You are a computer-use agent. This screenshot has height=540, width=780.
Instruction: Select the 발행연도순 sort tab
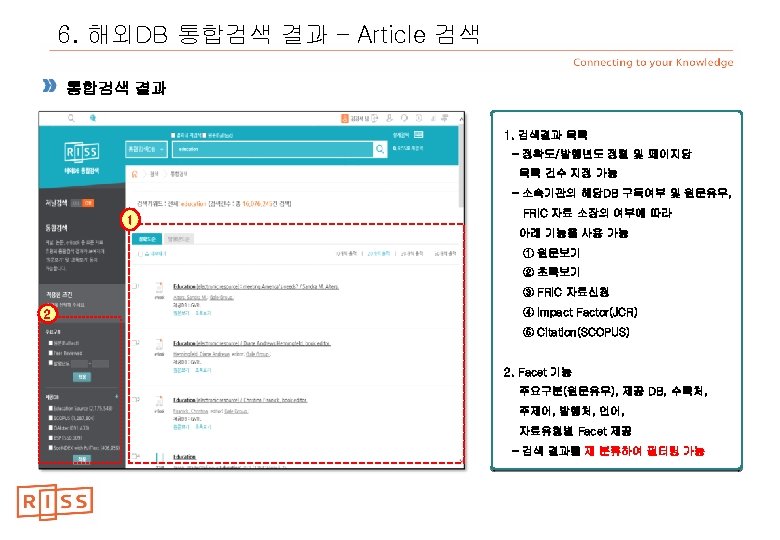(179, 239)
